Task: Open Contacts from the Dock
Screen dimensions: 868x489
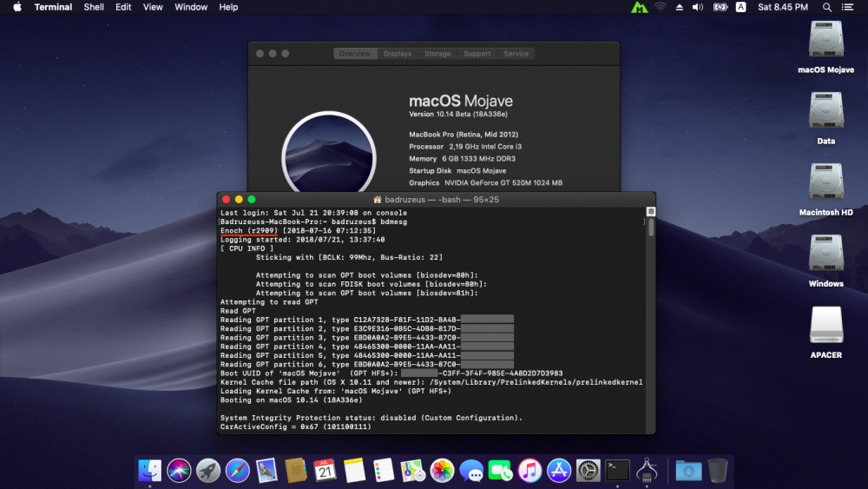Action: [x=296, y=471]
